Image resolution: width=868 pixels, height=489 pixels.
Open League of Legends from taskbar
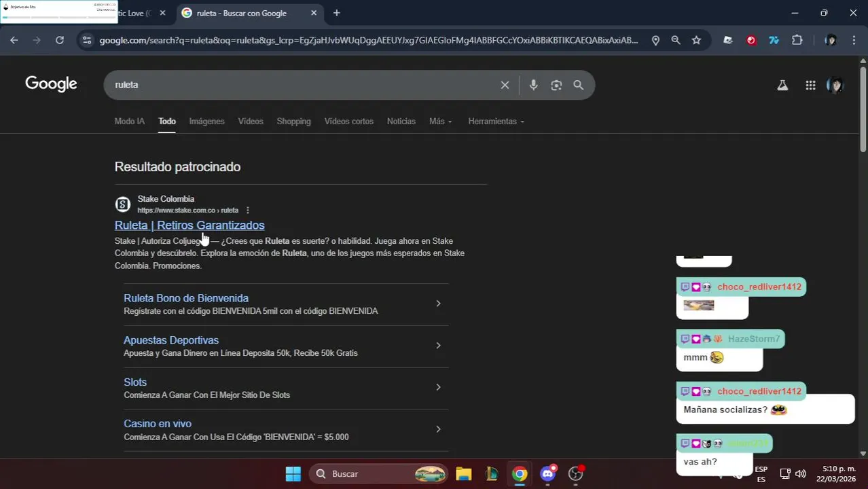[491, 473]
